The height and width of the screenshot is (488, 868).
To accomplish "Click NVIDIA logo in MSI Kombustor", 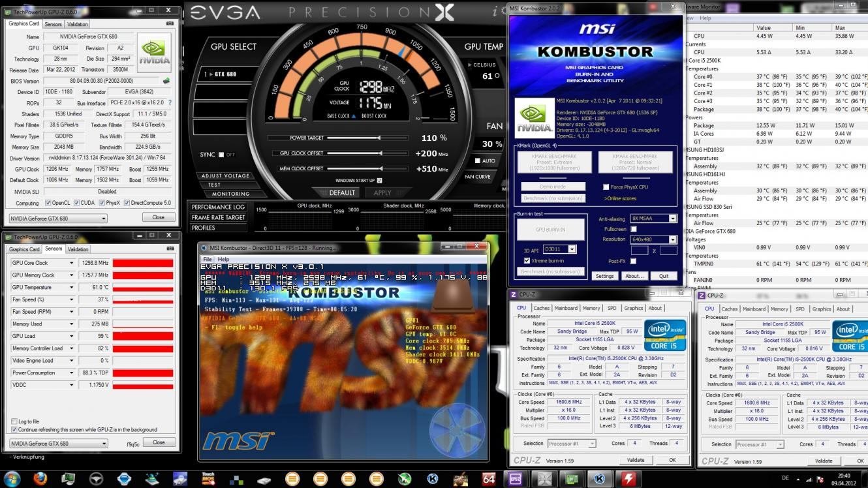I will click(533, 119).
